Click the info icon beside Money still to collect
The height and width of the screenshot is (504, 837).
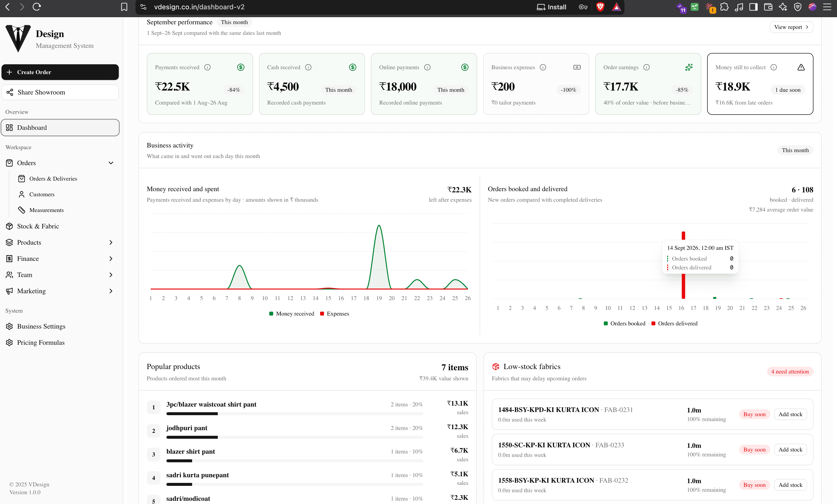pyautogui.click(x=773, y=67)
